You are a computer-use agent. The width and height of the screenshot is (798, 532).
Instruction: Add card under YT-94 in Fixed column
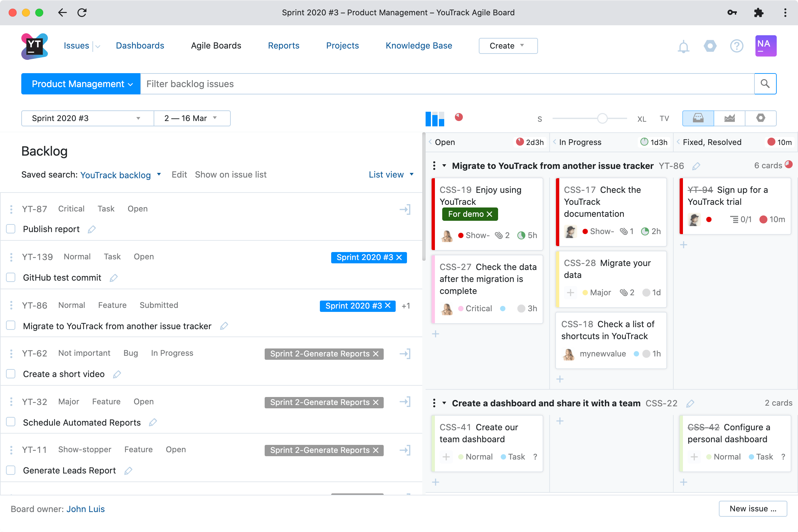pyautogui.click(x=684, y=245)
